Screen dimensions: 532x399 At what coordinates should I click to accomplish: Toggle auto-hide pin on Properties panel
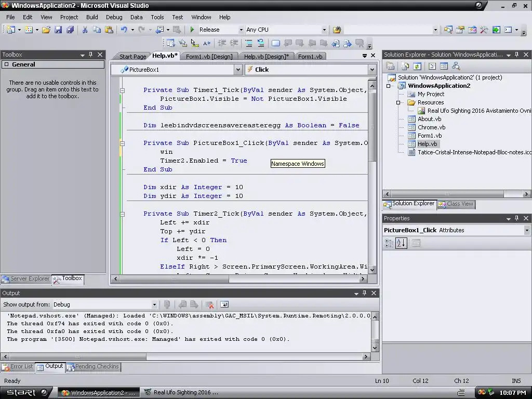(517, 218)
